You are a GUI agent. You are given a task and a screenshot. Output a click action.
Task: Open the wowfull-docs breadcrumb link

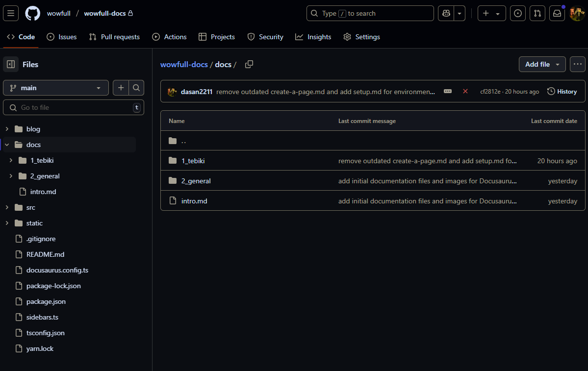(184, 65)
